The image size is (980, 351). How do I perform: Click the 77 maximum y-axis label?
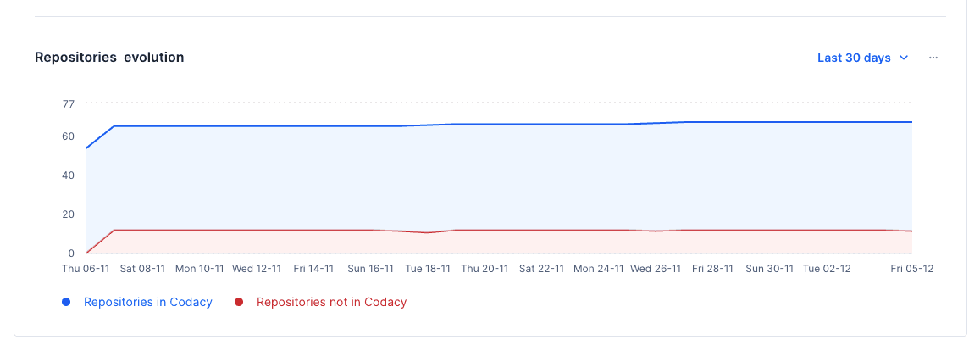(68, 103)
